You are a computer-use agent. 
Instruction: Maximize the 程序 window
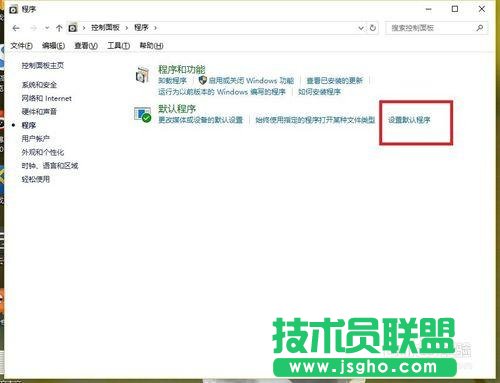click(x=455, y=9)
